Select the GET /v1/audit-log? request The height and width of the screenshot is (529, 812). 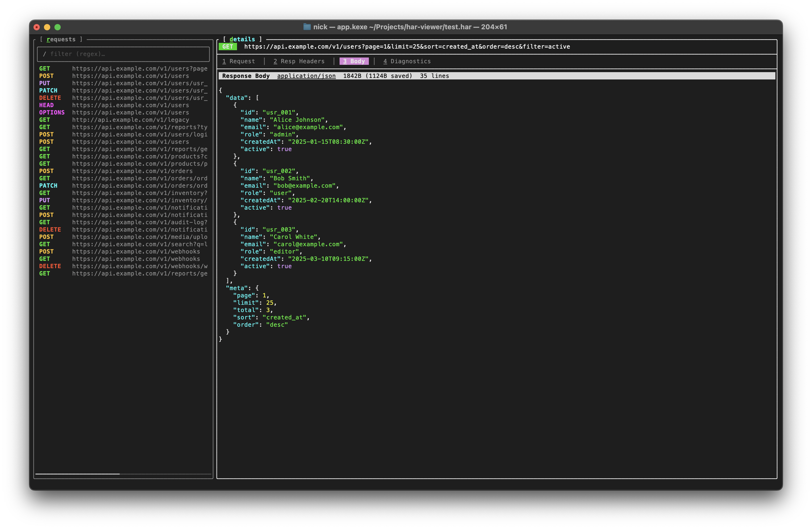tap(123, 222)
